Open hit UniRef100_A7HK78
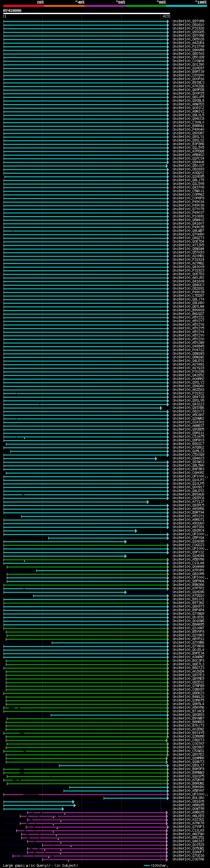 pyautogui.click(x=188, y=824)
